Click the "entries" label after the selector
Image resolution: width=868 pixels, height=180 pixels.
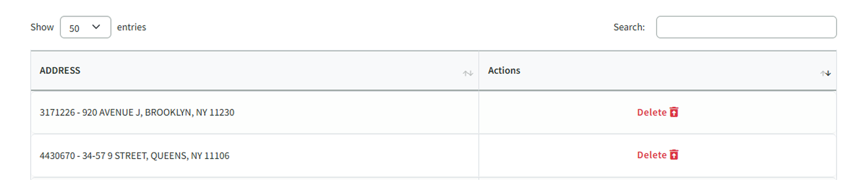tap(131, 27)
